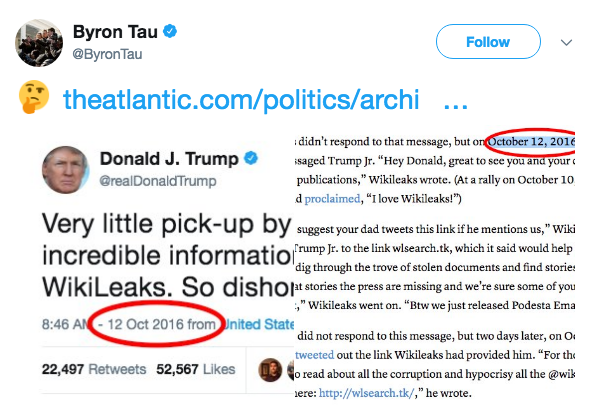Follow Byron Tau

tap(488, 42)
